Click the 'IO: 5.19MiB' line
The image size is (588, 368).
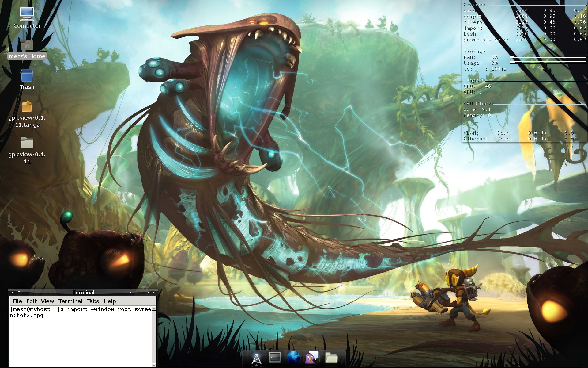coord(485,69)
